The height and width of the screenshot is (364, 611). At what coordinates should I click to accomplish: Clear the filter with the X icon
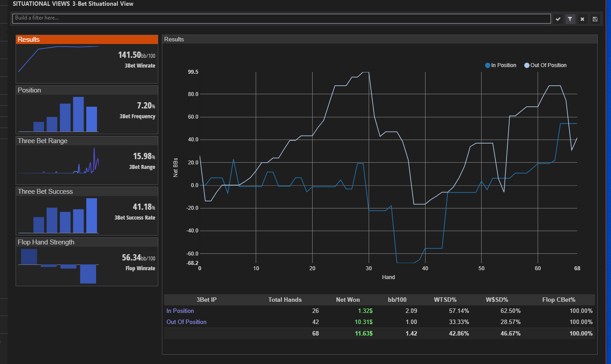[x=582, y=19]
